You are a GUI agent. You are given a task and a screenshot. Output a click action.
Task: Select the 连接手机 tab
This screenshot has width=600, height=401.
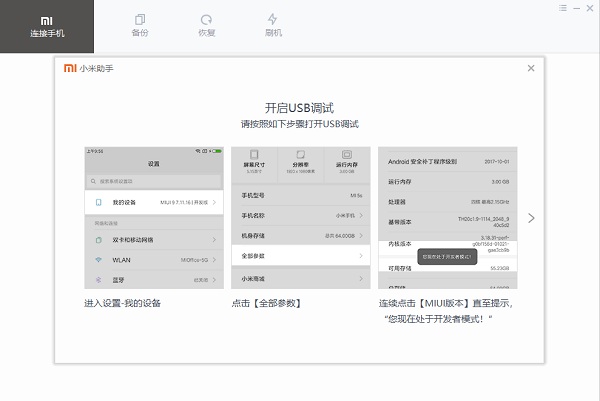pyautogui.click(x=47, y=26)
